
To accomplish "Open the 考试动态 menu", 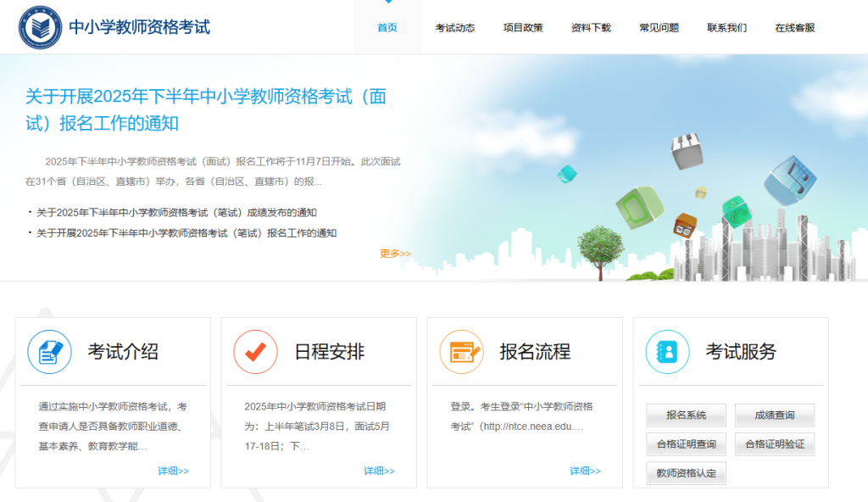I will 453,26.
